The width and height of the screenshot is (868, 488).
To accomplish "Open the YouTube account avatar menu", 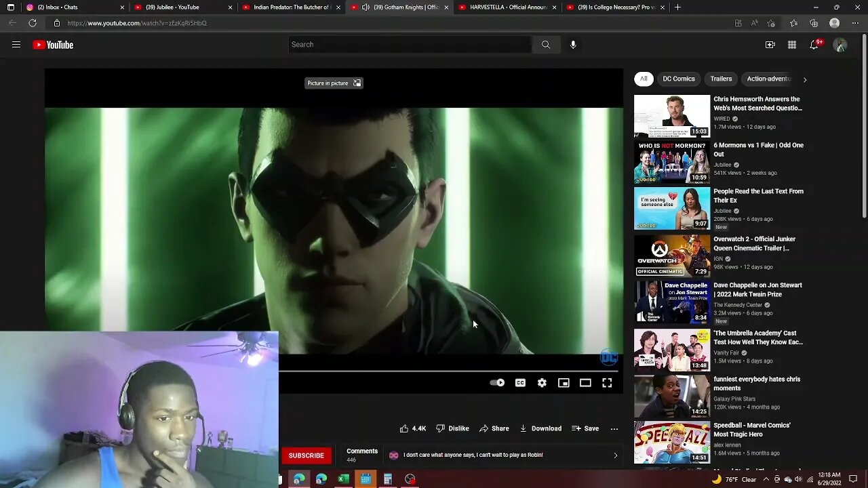I will tap(840, 45).
